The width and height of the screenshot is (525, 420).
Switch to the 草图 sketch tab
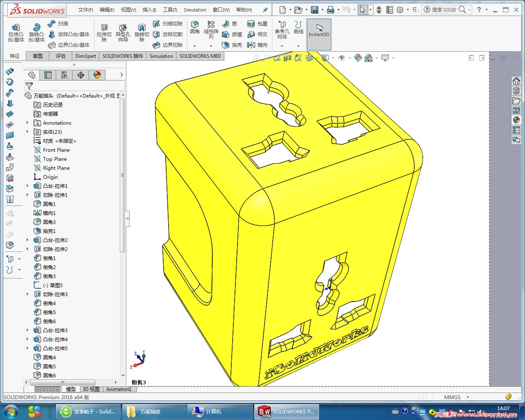[x=38, y=56]
